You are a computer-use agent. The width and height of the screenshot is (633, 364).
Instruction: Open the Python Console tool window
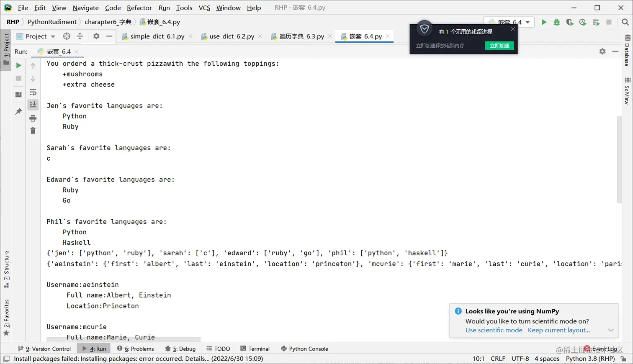(x=304, y=349)
